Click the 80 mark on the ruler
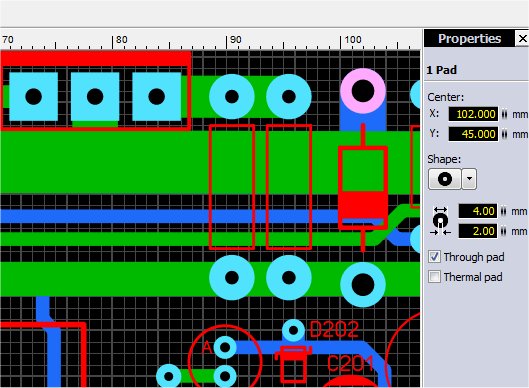Image resolution: width=529 pixels, height=388 pixels. 121,40
